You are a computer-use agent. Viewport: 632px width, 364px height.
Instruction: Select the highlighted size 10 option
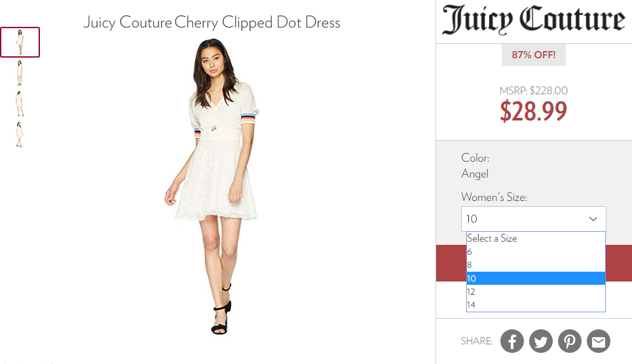(536, 278)
